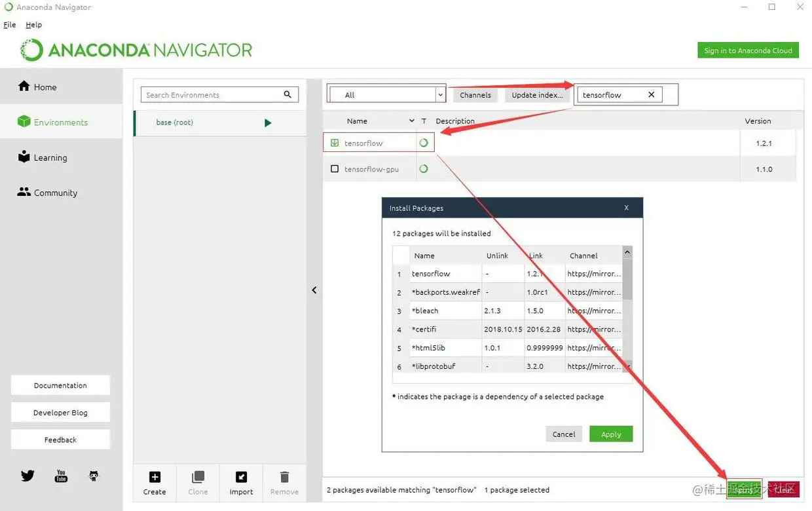Select the base (root) environment
This screenshot has width=812, height=511.
click(x=220, y=123)
